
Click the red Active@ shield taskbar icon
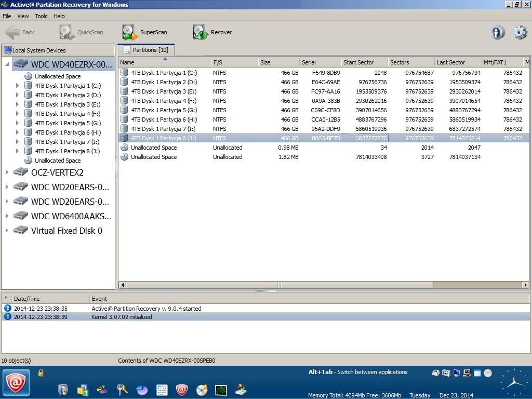pos(182,390)
